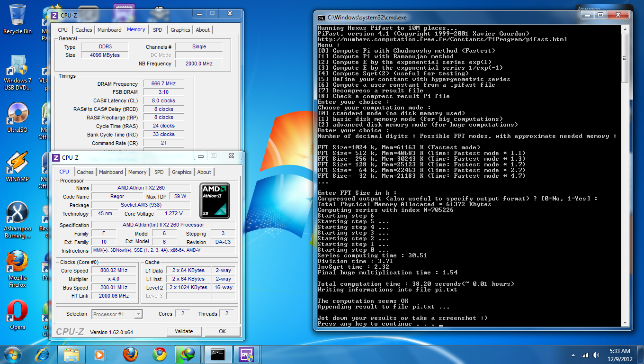
Task: Open SPD tab in the rear CPU-Z Memory window
Action: coord(158,30)
